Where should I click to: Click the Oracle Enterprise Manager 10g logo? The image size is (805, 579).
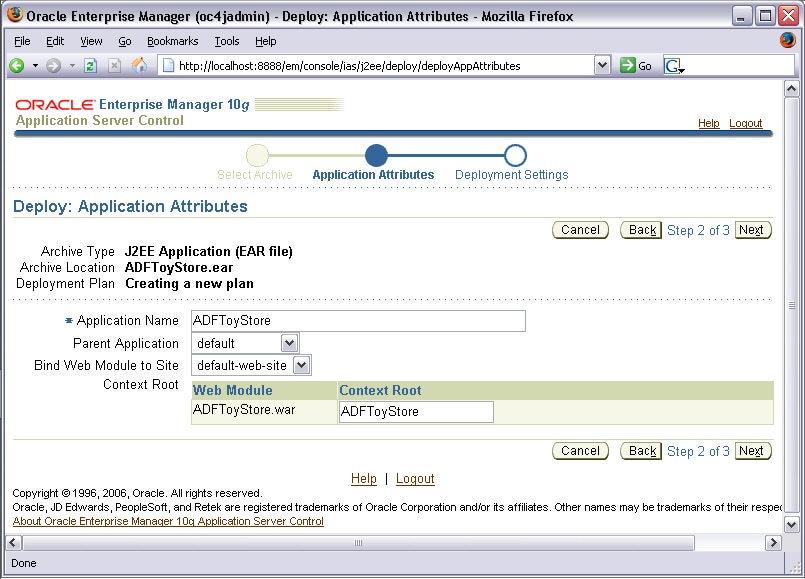[x=132, y=105]
